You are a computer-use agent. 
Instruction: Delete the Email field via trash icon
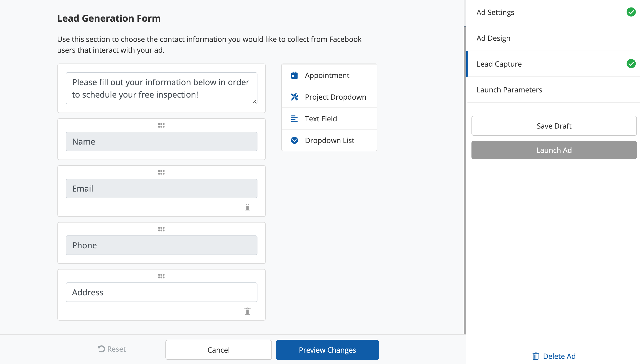pos(247,207)
